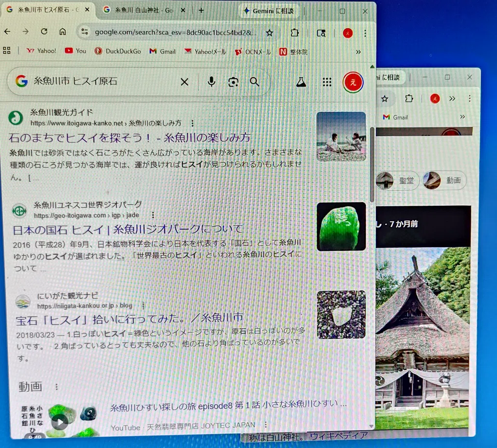Open more options for 糸魚川観光ガイド result
This screenshot has height=448, width=497.
pyautogui.click(x=192, y=123)
